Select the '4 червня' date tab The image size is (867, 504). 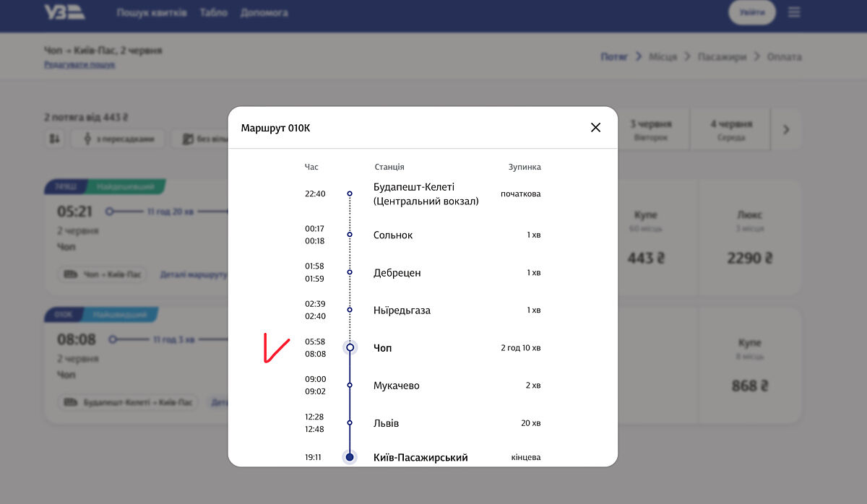click(731, 130)
